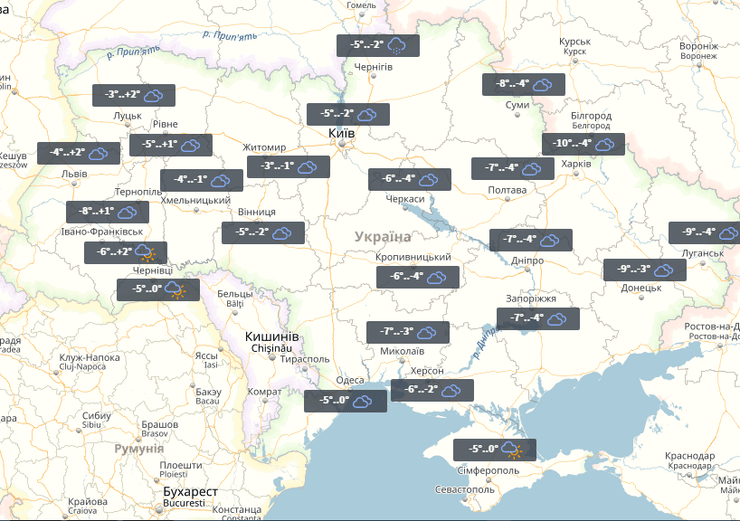
Task: Click the cloud icon in the -6°..-2° Херсон badge
Action: coord(451,390)
